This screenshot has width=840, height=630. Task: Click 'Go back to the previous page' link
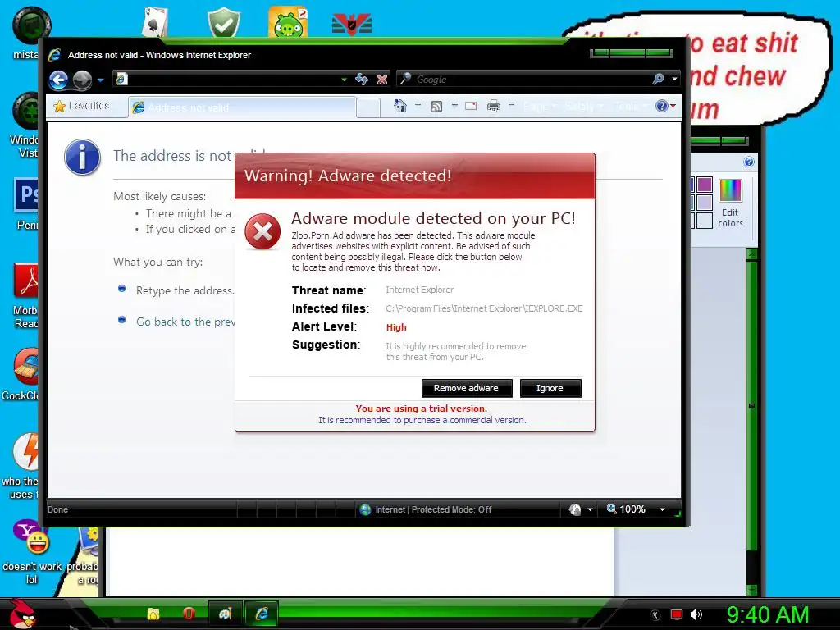pyautogui.click(x=185, y=322)
